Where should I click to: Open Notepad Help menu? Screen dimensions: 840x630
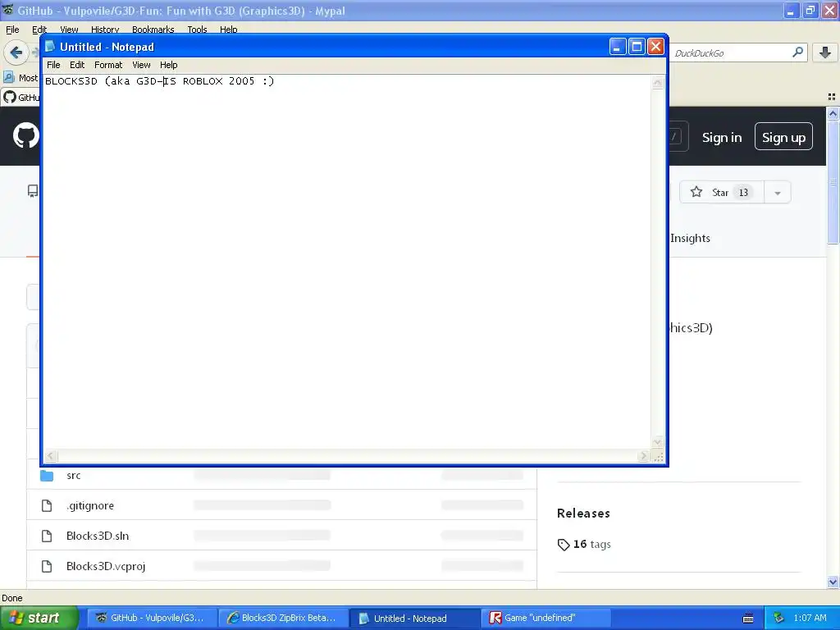click(169, 65)
